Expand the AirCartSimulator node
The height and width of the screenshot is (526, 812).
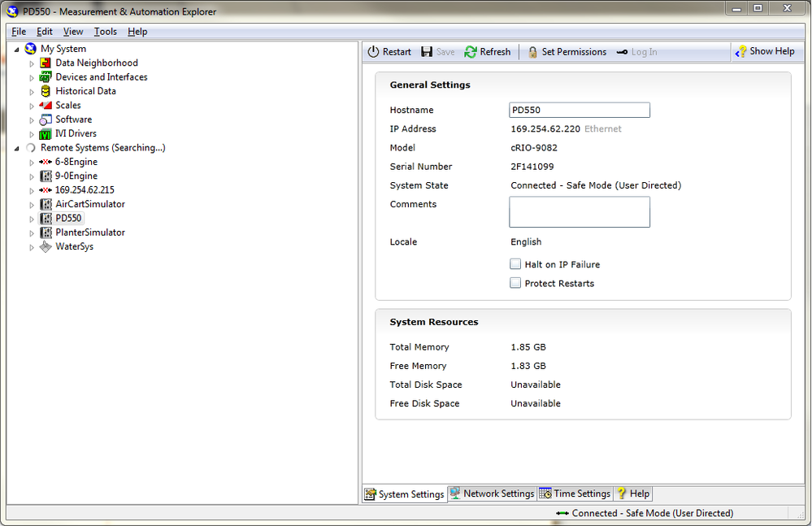point(31,204)
